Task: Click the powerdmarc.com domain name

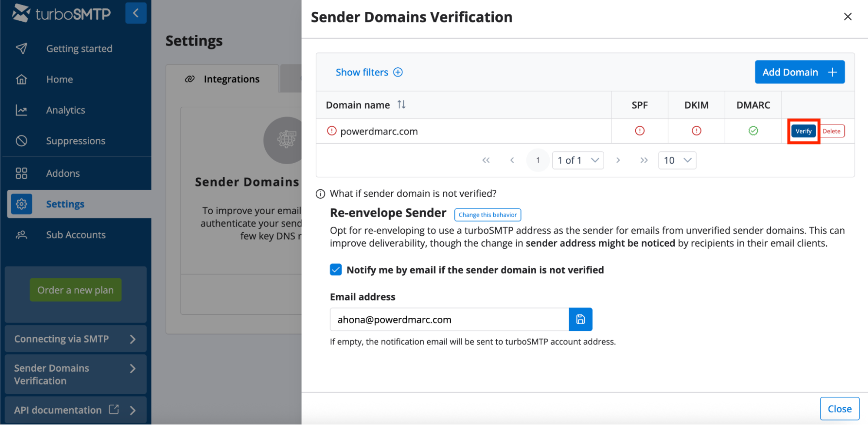Action: pos(379,131)
